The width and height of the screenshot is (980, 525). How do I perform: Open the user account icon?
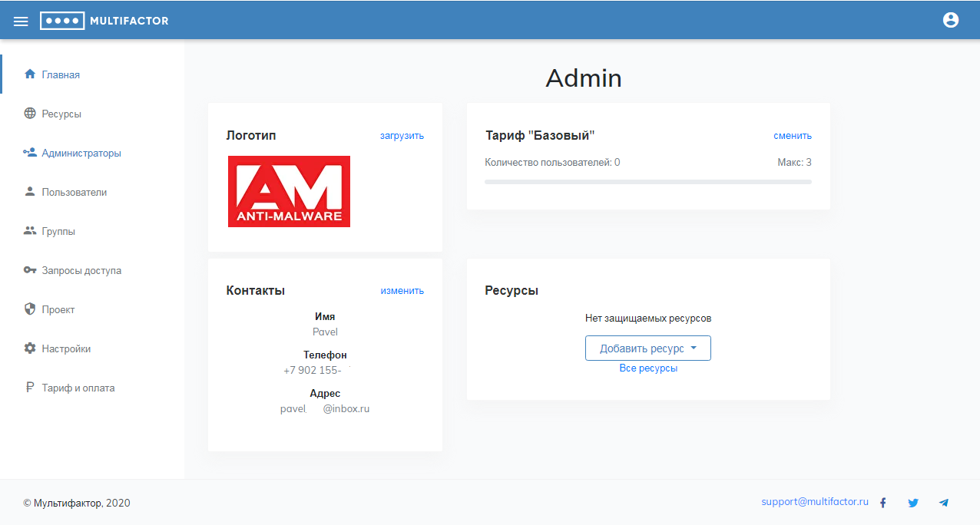951,21
